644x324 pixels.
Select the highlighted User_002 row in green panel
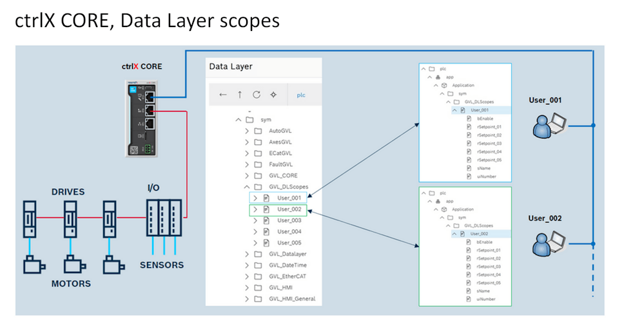pos(481,234)
